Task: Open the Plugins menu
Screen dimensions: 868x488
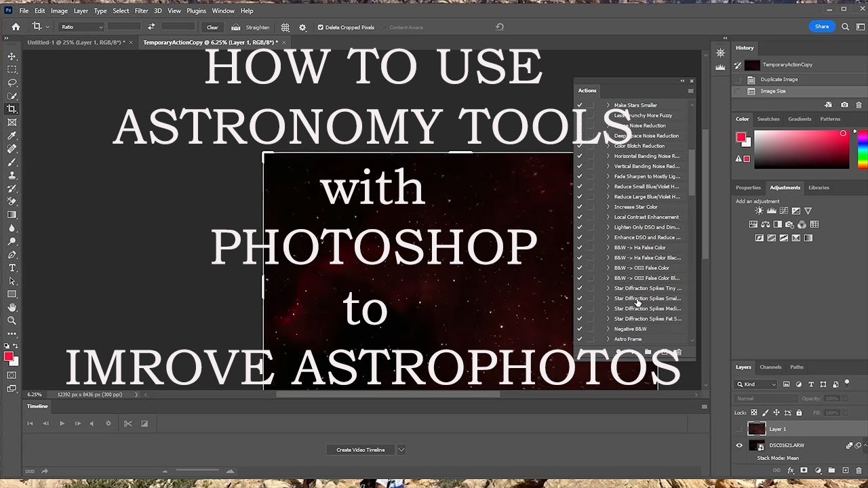Action: (x=196, y=11)
